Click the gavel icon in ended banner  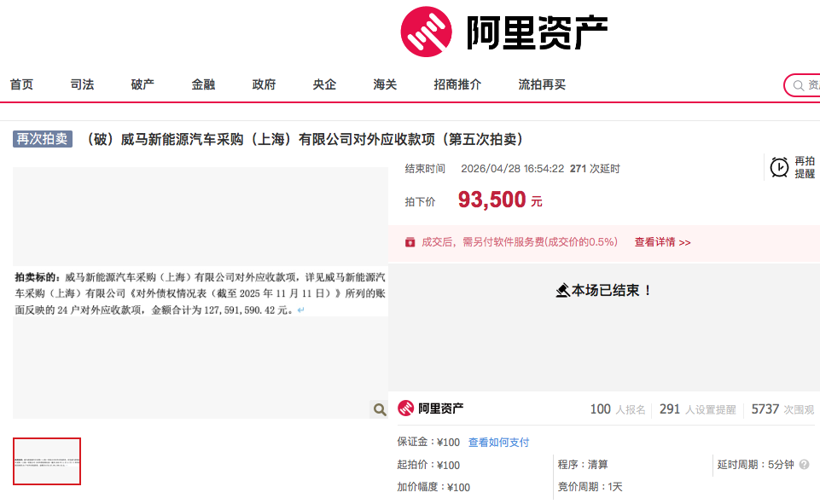pos(562,291)
